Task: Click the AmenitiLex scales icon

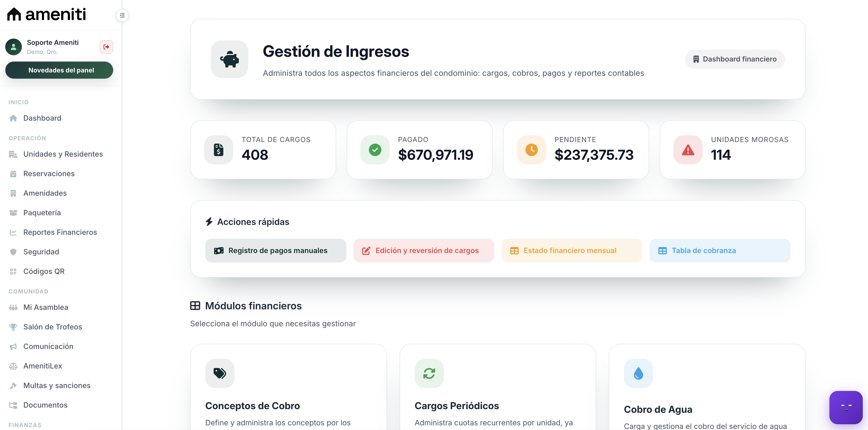Action: pos(13,366)
